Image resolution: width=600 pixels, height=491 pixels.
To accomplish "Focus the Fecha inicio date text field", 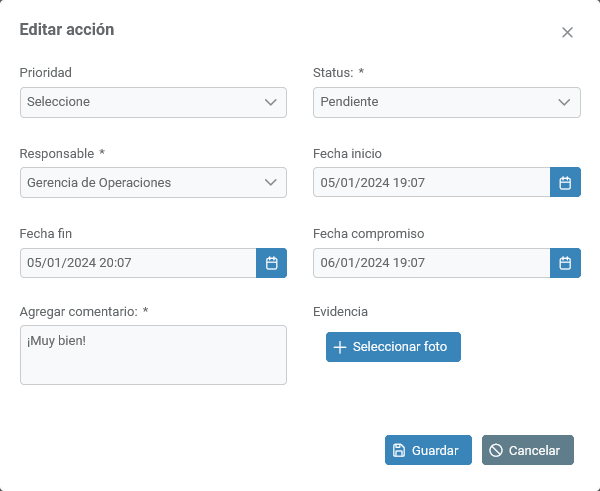I will coord(431,183).
